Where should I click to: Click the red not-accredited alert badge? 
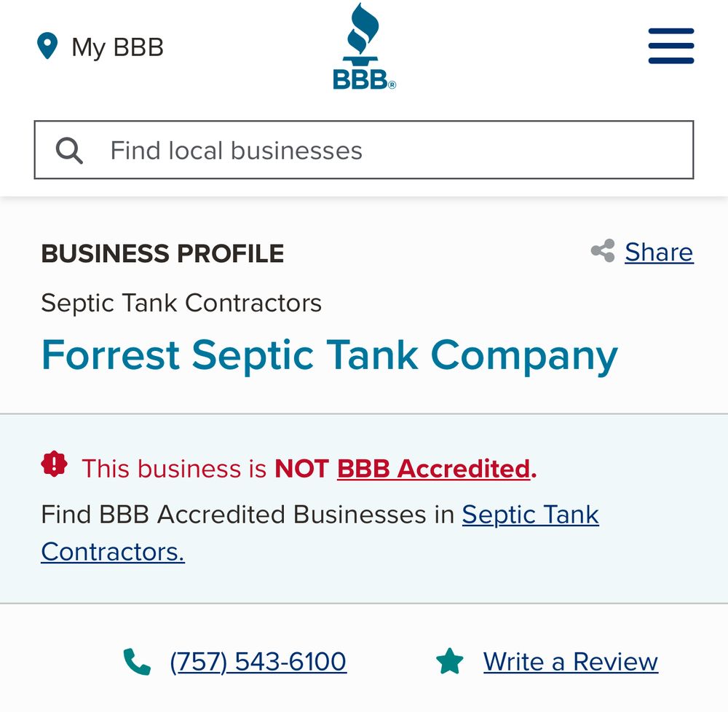click(x=52, y=464)
